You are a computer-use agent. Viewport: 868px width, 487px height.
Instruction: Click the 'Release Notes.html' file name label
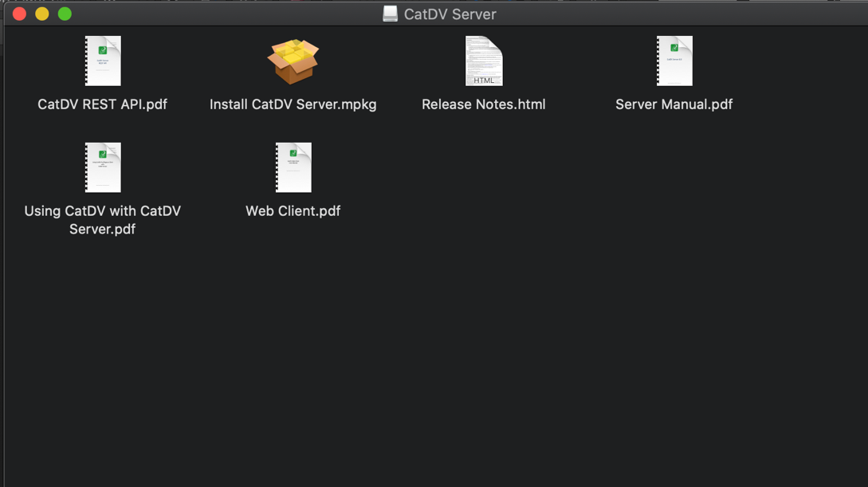[x=484, y=104]
